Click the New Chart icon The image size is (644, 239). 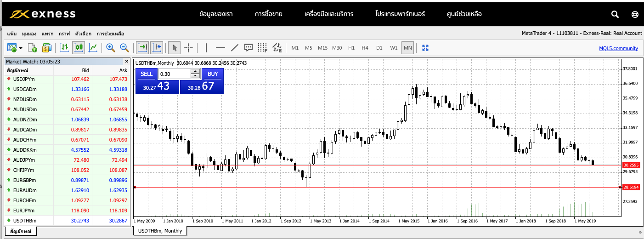(11, 47)
